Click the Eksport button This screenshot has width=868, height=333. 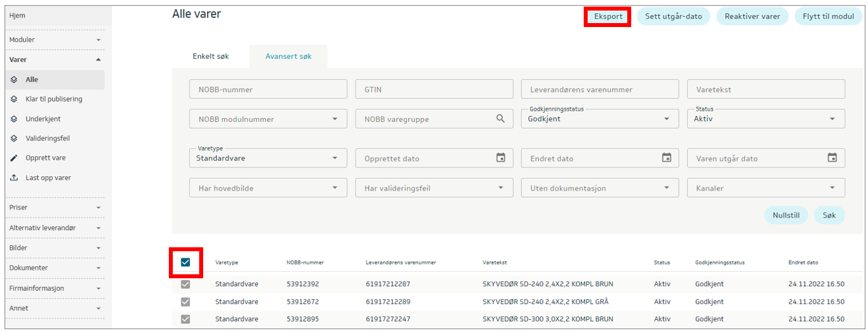(607, 16)
